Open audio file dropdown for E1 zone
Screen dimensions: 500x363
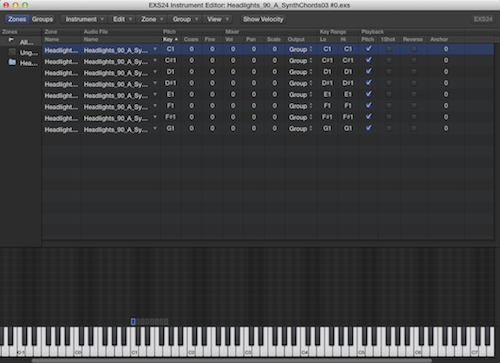(155, 95)
